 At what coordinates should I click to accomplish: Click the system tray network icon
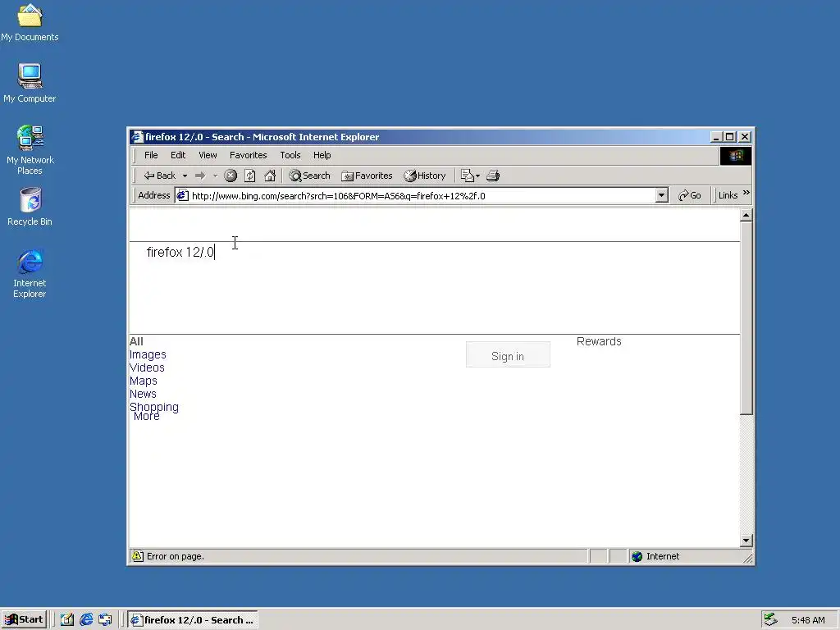769,620
